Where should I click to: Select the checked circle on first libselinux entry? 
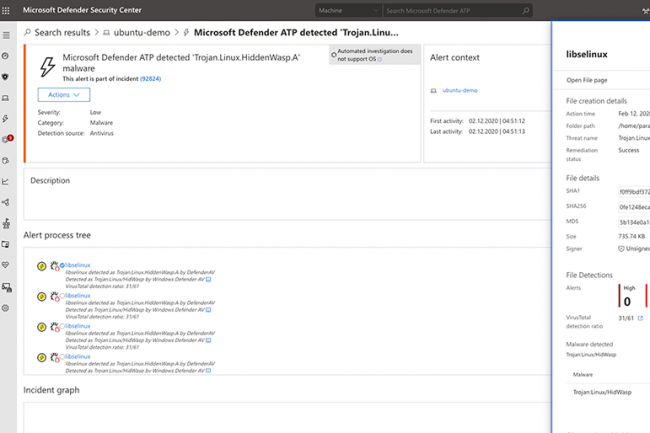(x=62, y=265)
